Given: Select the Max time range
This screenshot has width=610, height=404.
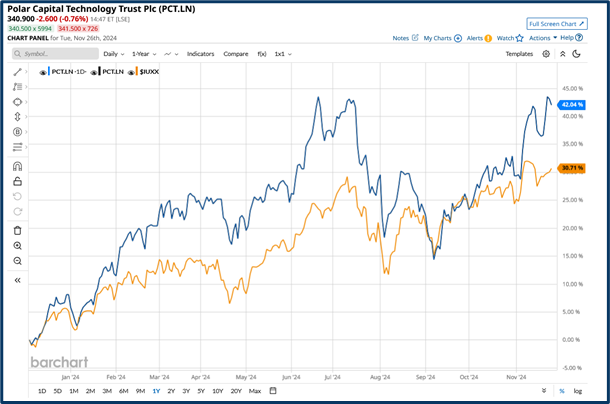Looking at the screenshot, I should tap(255, 391).
